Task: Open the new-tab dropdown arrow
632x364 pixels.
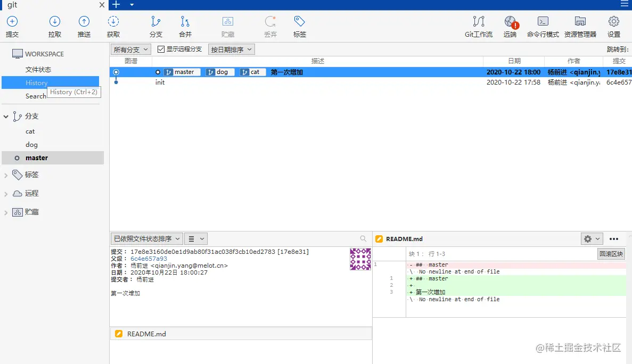Action: pos(132,5)
